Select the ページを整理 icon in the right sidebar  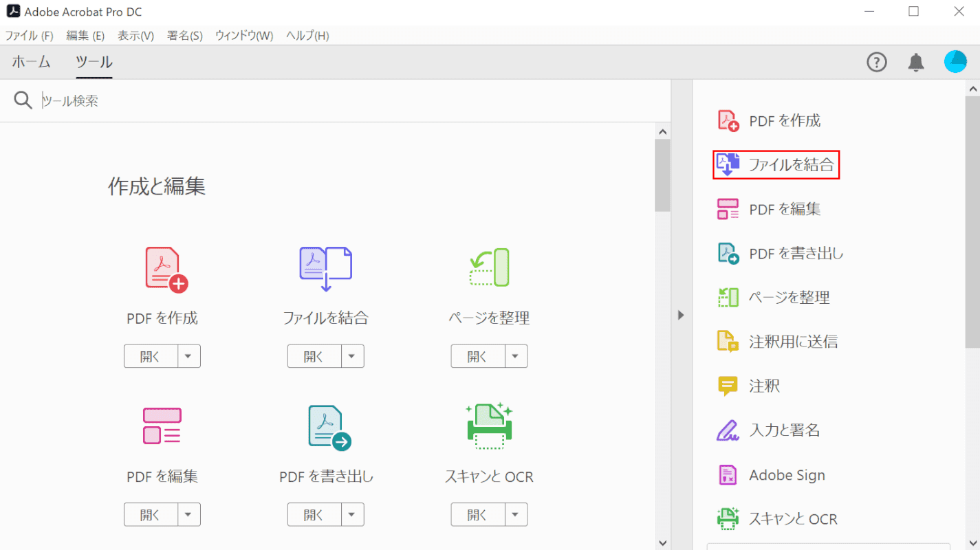point(728,298)
